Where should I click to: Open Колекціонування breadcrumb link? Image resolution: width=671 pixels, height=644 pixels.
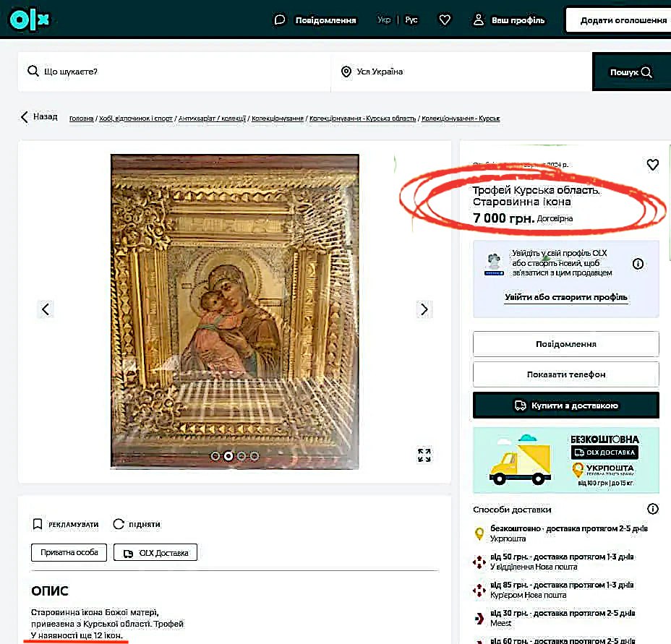tap(278, 119)
